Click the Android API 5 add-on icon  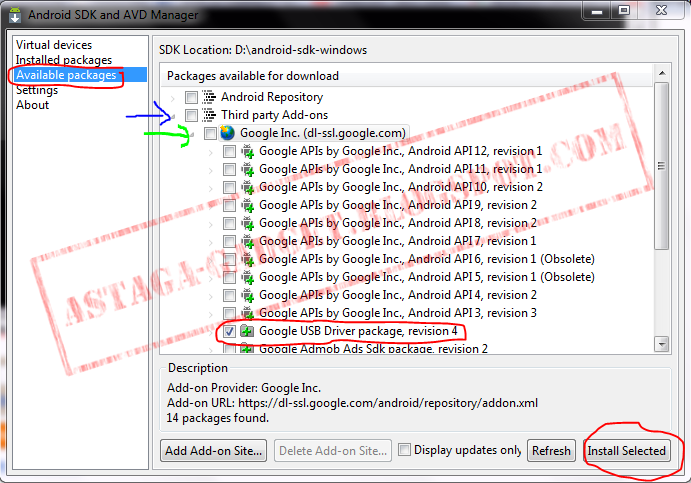pos(247,278)
